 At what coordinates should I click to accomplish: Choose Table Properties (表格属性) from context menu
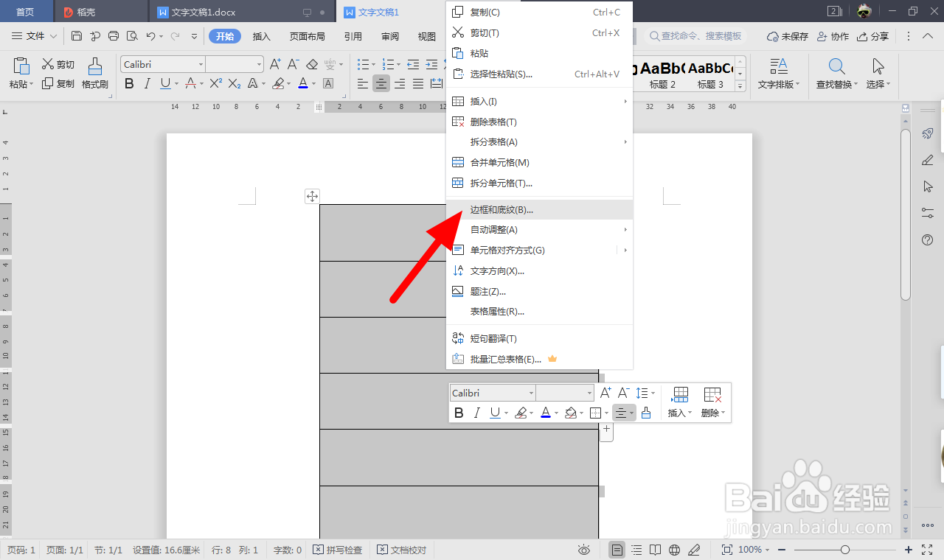[540, 311]
